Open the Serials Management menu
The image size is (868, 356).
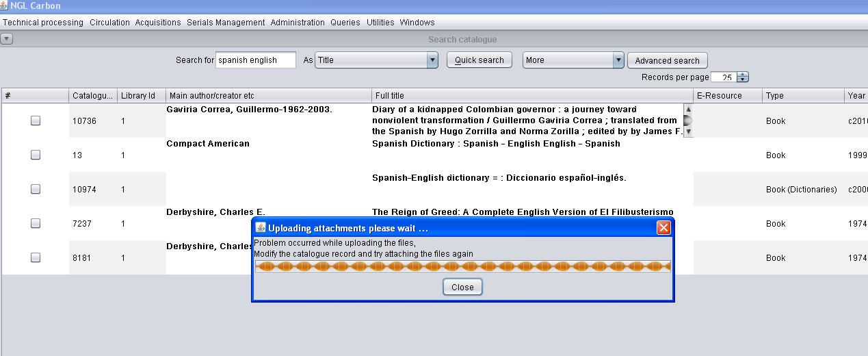pos(225,23)
